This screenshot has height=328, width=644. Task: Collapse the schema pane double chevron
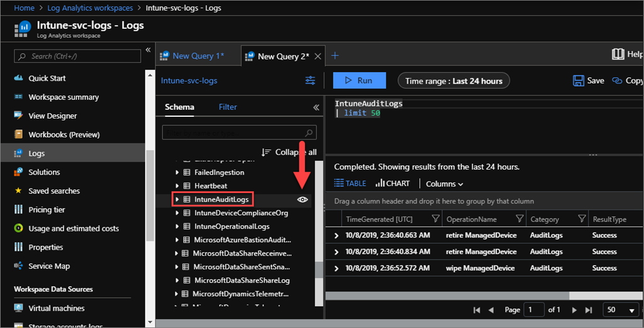(x=316, y=107)
